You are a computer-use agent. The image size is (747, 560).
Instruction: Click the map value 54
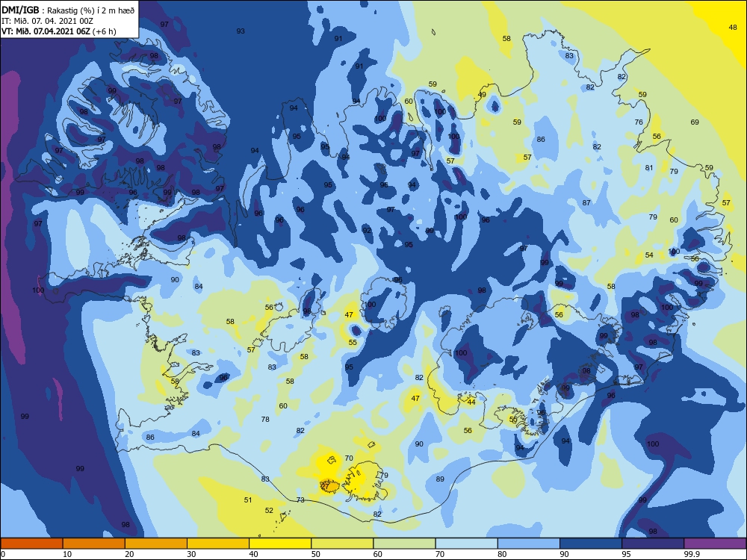(x=649, y=255)
